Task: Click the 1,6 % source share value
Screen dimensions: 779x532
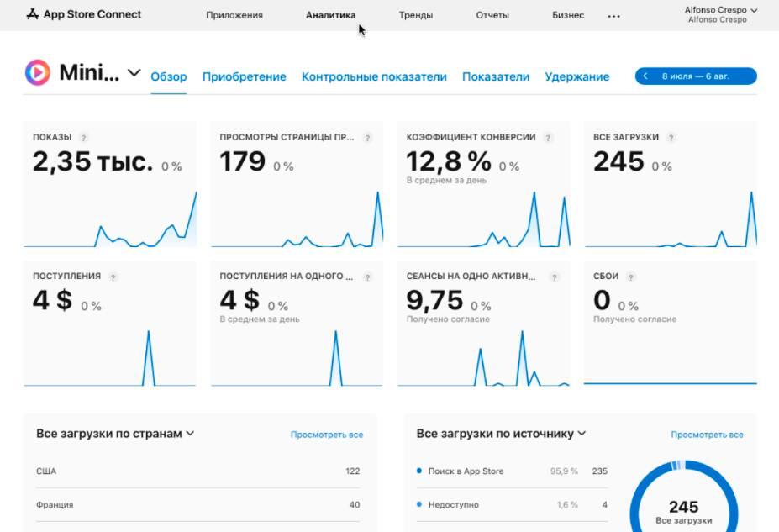Action: coord(567,504)
